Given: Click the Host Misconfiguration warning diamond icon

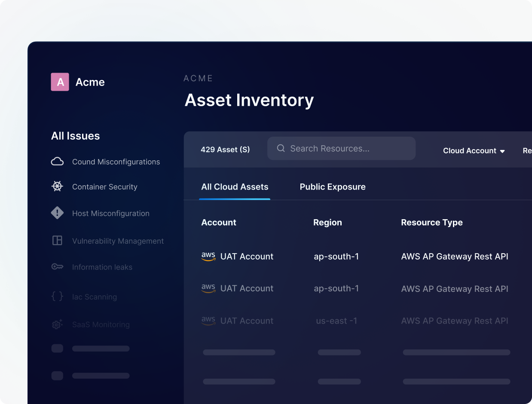Looking at the screenshot, I should pos(57,213).
